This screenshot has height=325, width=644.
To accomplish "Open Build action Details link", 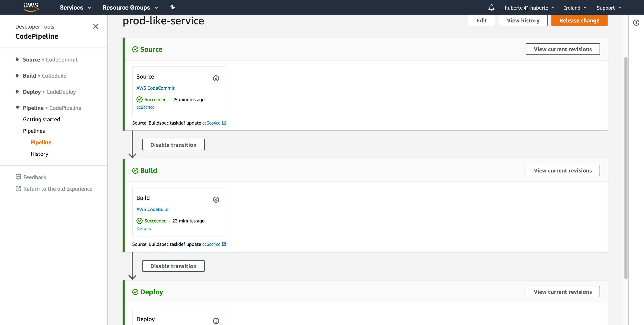I will [144, 228].
